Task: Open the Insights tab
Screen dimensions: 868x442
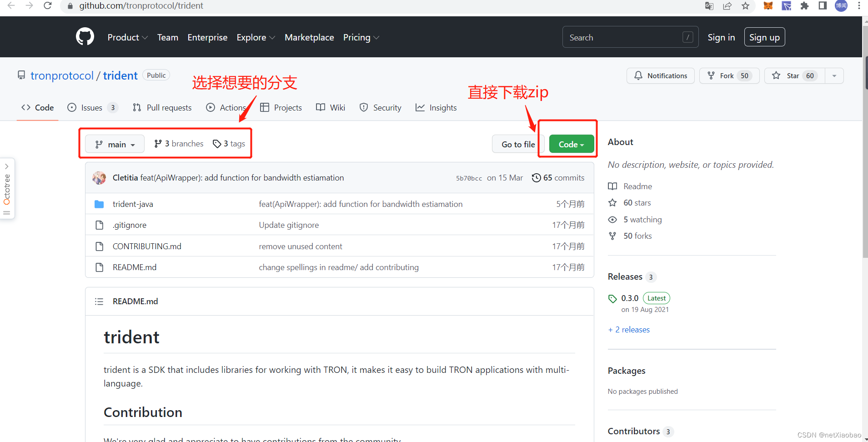Action: 436,108
